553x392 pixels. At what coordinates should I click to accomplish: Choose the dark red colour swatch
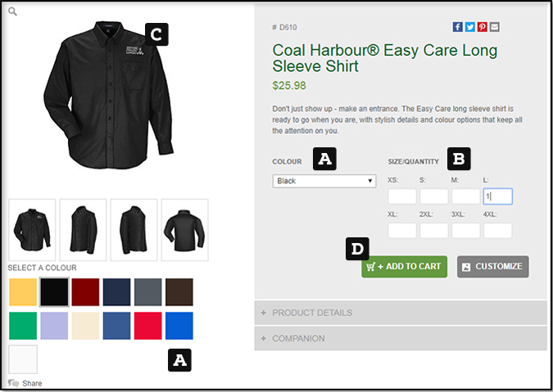click(84, 292)
